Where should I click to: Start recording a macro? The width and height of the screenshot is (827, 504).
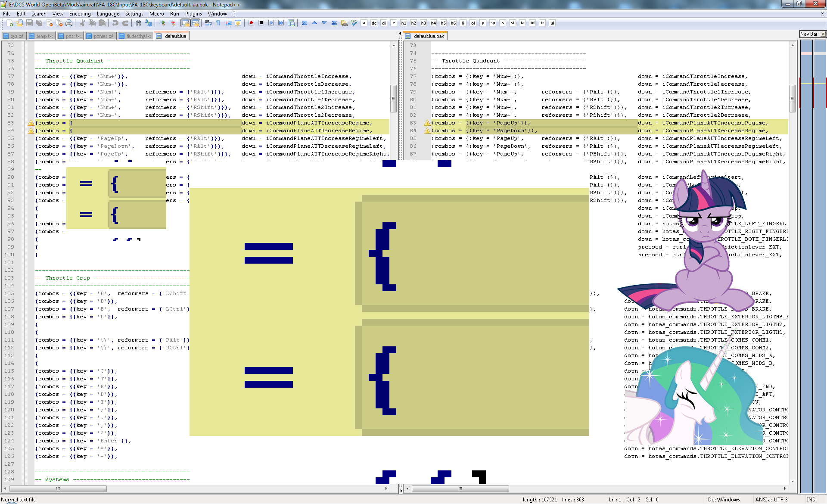[x=251, y=23]
